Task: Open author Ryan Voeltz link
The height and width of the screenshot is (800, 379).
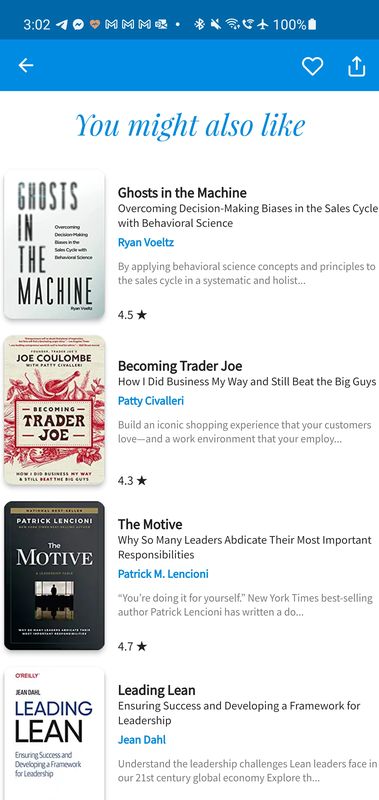Action: (146, 242)
